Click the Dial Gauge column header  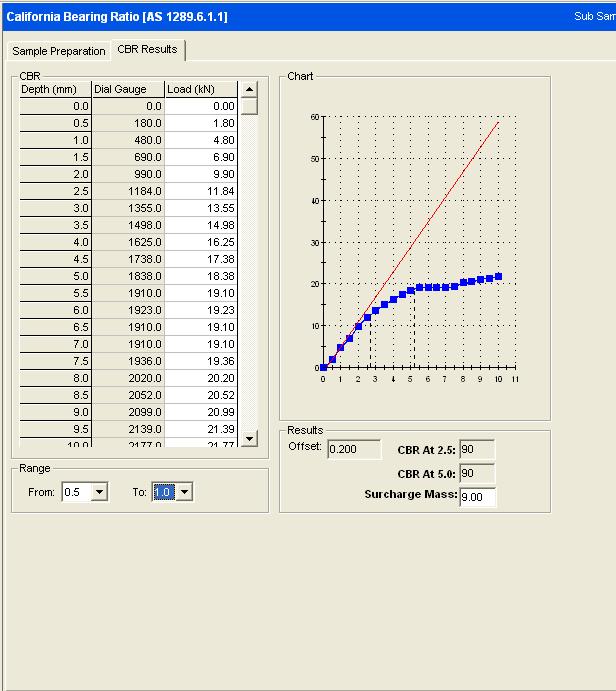pos(128,90)
